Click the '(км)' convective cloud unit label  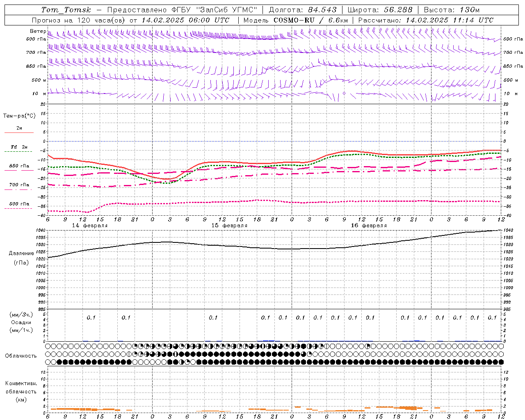tap(21, 399)
